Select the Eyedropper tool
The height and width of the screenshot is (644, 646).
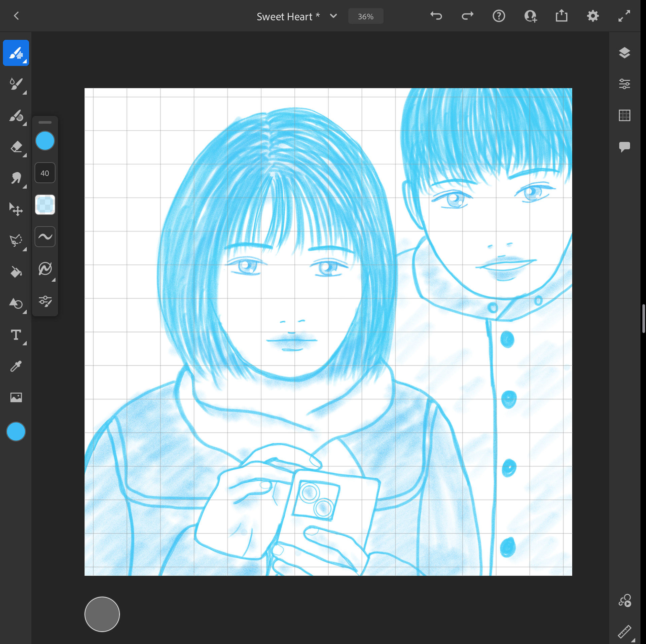16,366
